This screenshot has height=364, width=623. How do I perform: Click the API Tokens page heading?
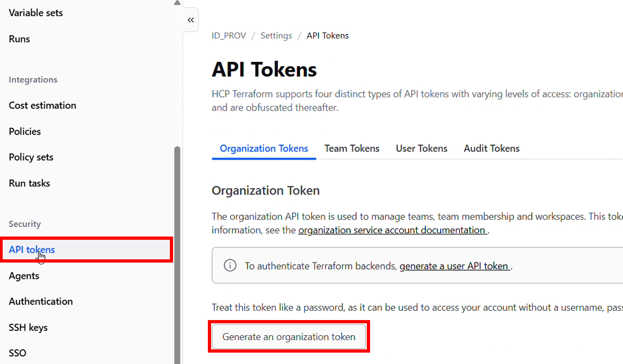click(264, 69)
